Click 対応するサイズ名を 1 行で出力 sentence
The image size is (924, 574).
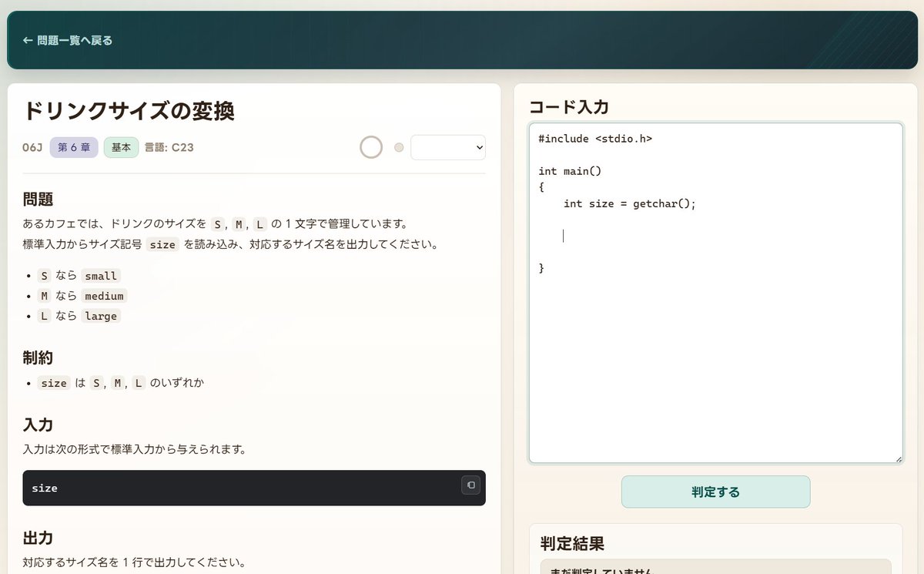coord(134,562)
